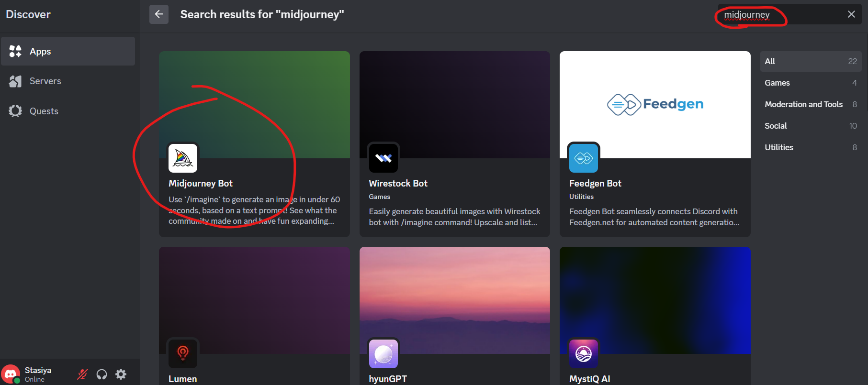
Task: Open the MystiQ AI app title
Action: pyautogui.click(x=590, y=379)
